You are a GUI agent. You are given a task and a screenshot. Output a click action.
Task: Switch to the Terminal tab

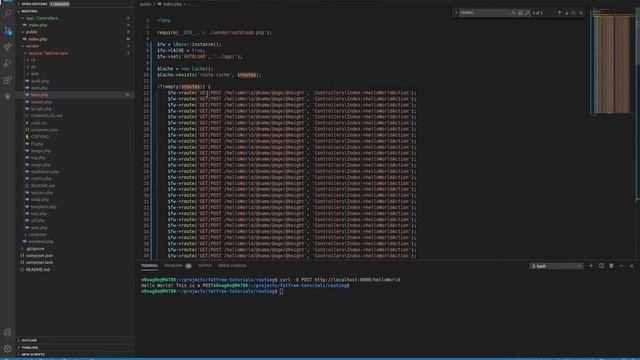pyautogui.click(x=149, y=266)
